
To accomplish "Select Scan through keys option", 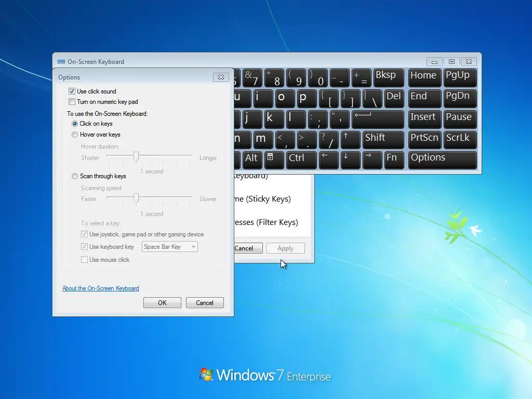I will click(75, 176).
